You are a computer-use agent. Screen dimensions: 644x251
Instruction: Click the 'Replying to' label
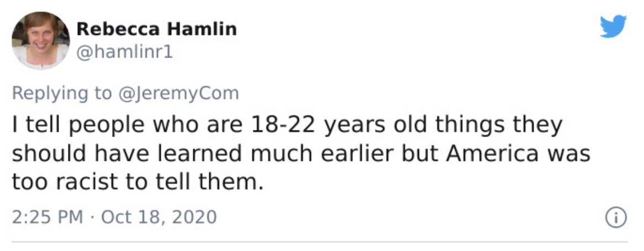click(62, 93)
